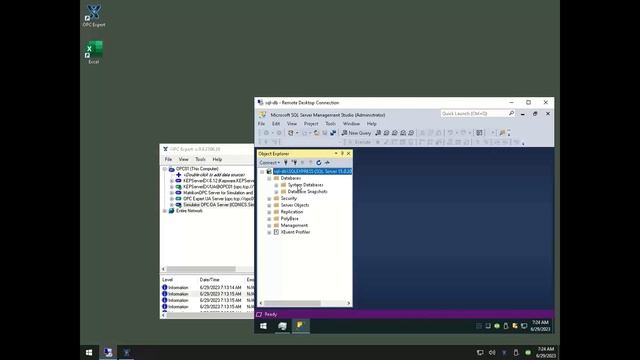640x360 pixels.
Task: Expand XEvent Profiler node
Action: pos(269,232)
